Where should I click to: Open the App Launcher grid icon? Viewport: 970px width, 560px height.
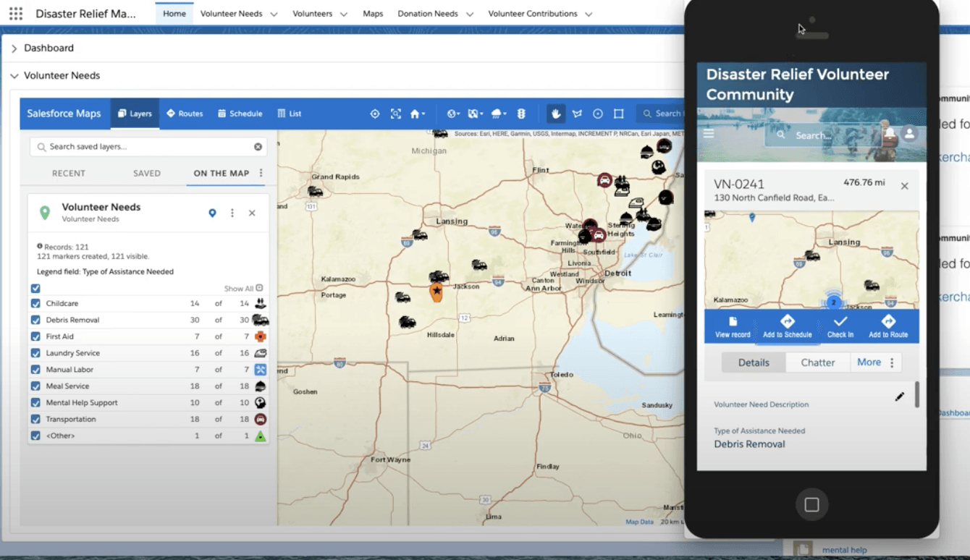coord(16,14)
